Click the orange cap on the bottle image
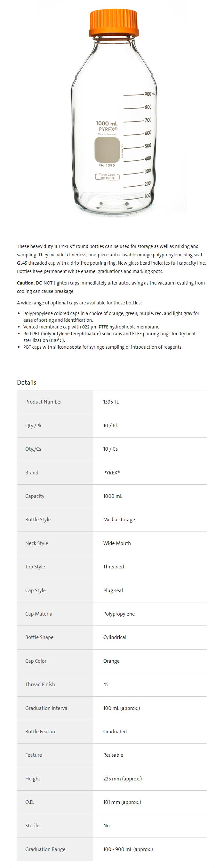This screenshot has height=868, width=224. coord(114,22)
